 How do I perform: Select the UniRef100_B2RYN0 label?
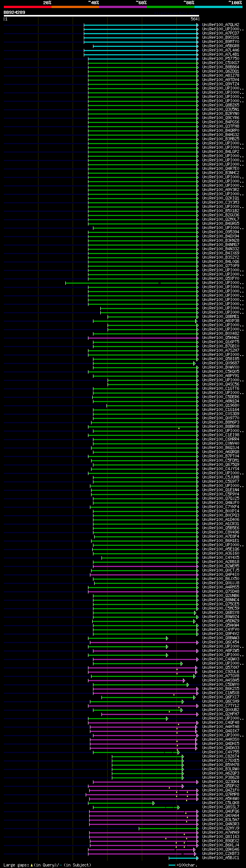click(x=221, y=113)
